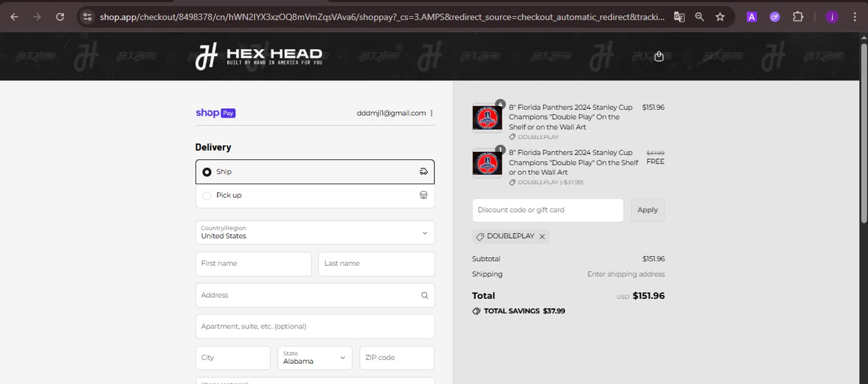
Task: Click the Delivery heading
Action: click(213, 147)
